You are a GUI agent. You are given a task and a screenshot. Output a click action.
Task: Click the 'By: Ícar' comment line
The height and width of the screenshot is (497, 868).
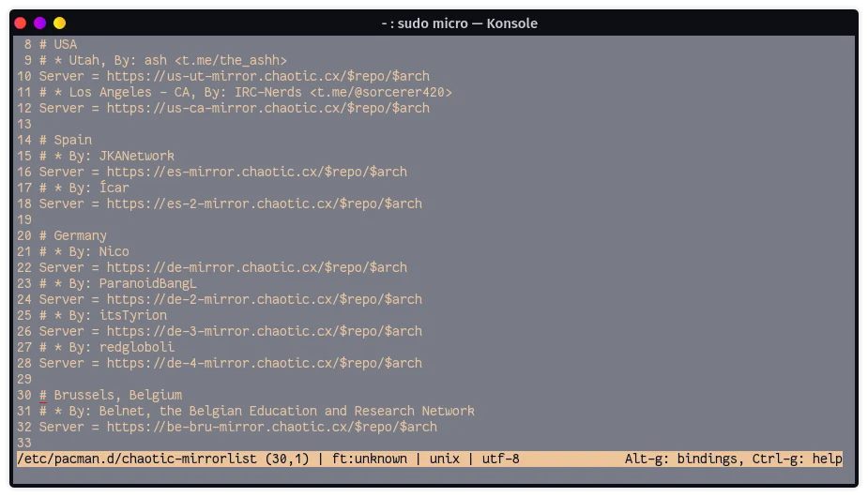tap(84, 188)
